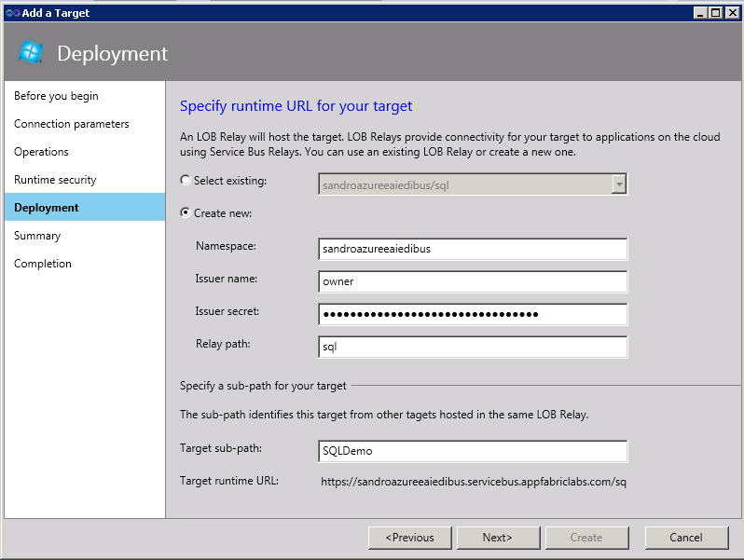Click the Target sub-path input box

(472, 451)
